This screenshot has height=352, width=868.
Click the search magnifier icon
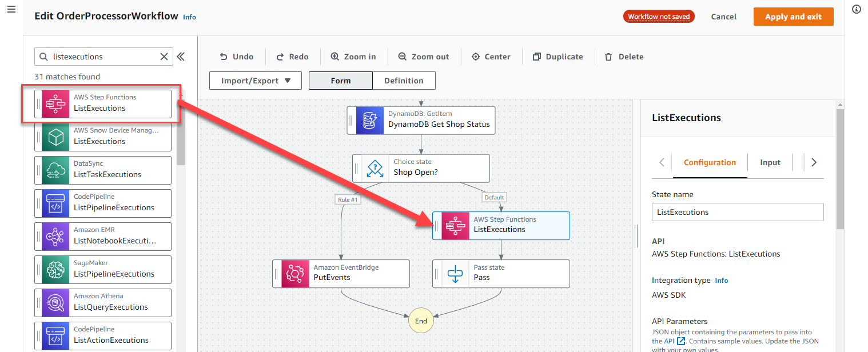click(x=43, y=57)
